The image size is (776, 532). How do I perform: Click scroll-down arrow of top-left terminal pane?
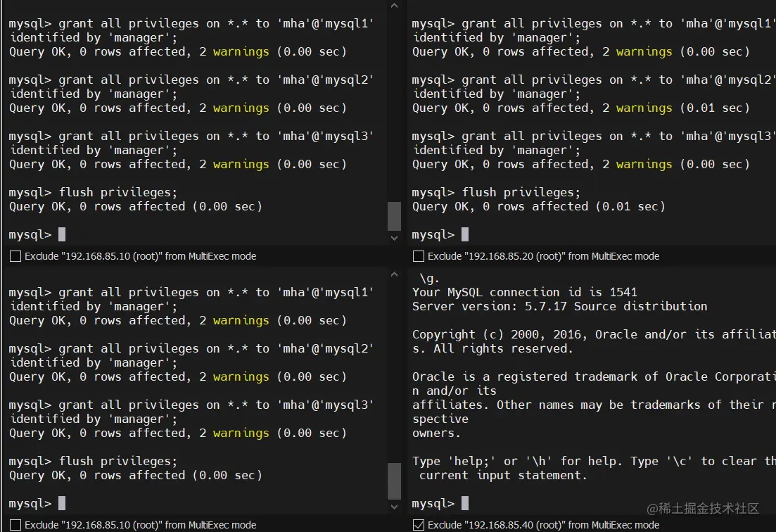point(394,238)
